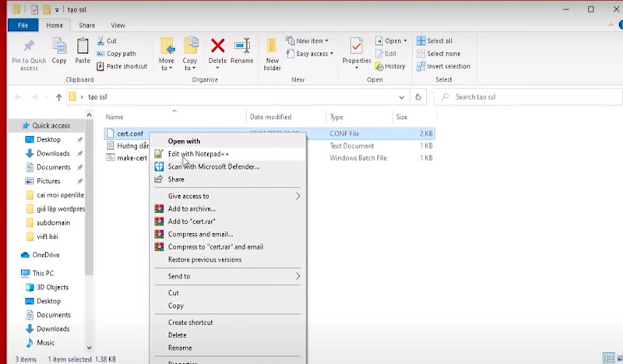Click the red Delete icon in Organise
This screenshot has height=364, width=623.
(218, 48)
